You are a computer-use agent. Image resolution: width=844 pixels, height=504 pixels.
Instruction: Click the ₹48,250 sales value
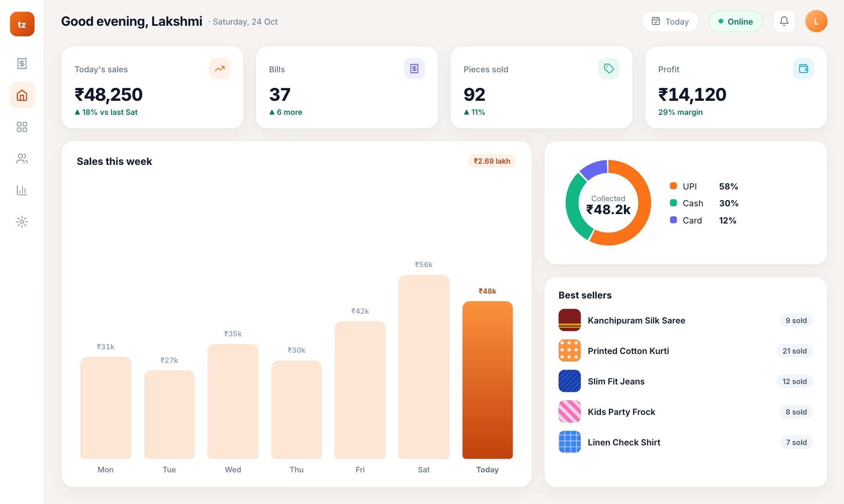109,95
